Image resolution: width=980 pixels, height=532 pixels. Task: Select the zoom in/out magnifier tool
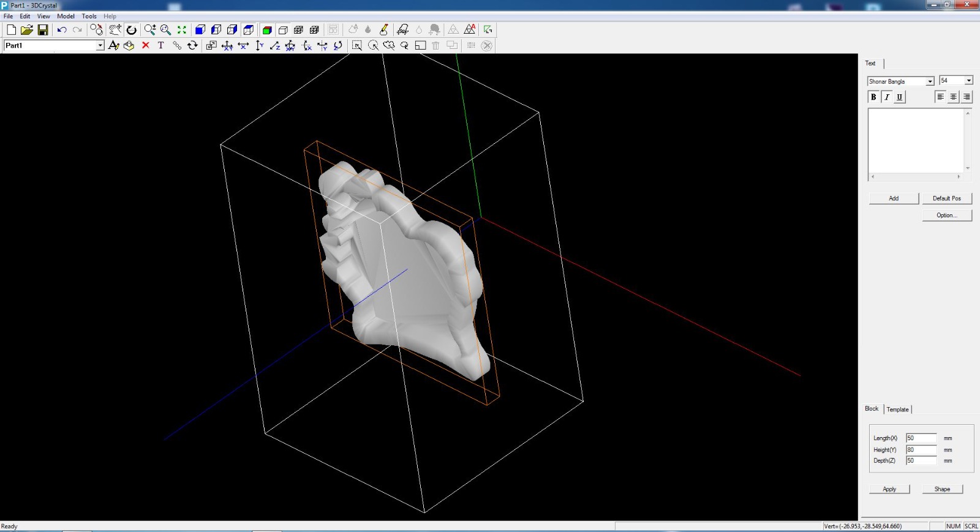tap(149, 29)
